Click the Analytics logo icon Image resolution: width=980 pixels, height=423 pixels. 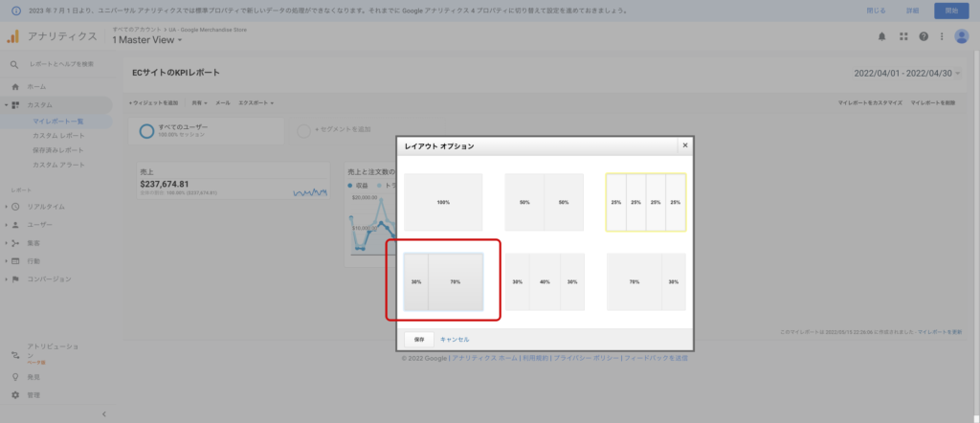click(x=13, y=36)
